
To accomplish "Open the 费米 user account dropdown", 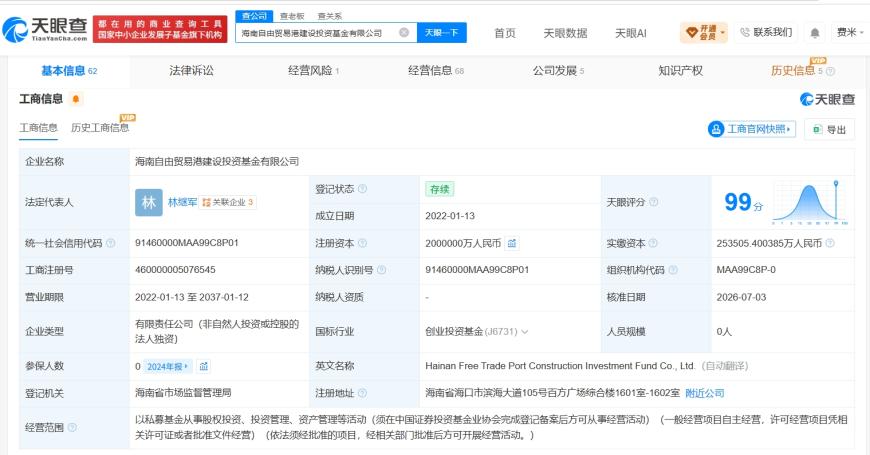I will 850,33.
